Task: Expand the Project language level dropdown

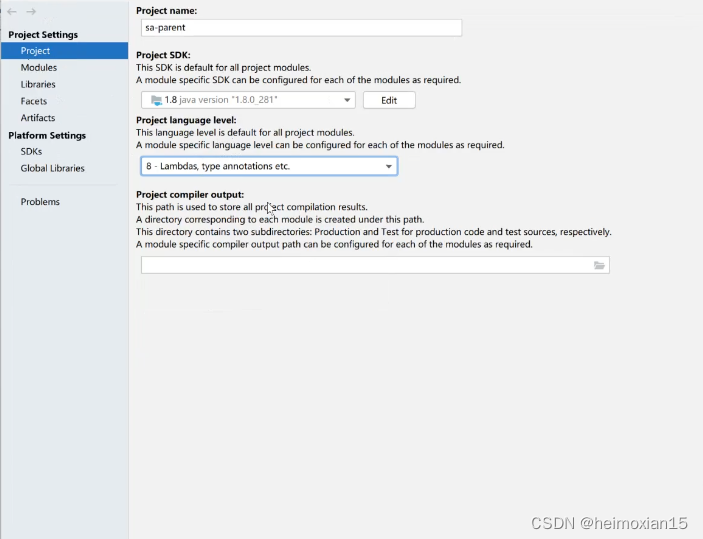Action: pos(389,166)
